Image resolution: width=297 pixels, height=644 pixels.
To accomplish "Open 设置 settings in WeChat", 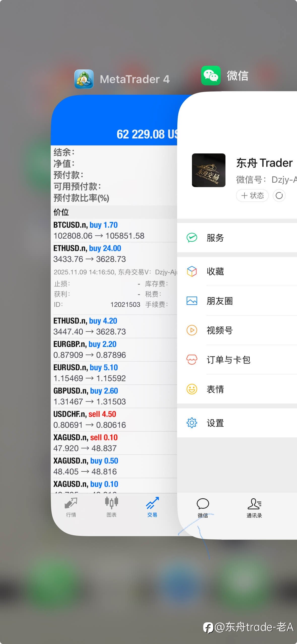I will pos(237,423).
